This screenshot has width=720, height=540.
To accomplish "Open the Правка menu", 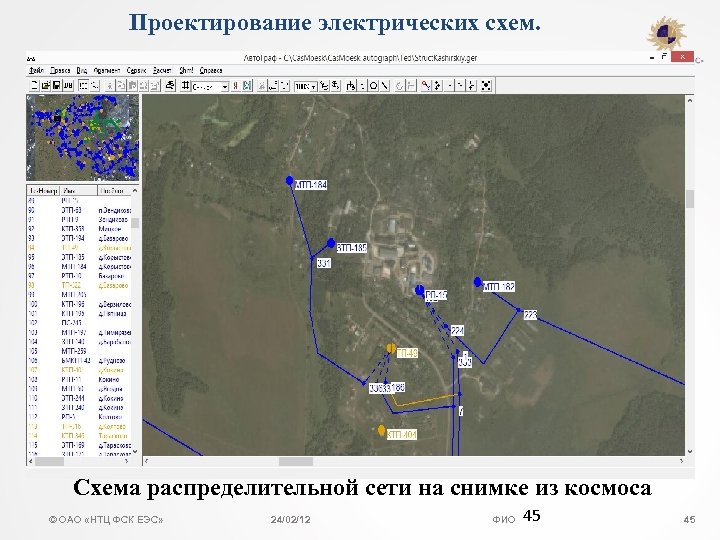I will coord(60,70).
